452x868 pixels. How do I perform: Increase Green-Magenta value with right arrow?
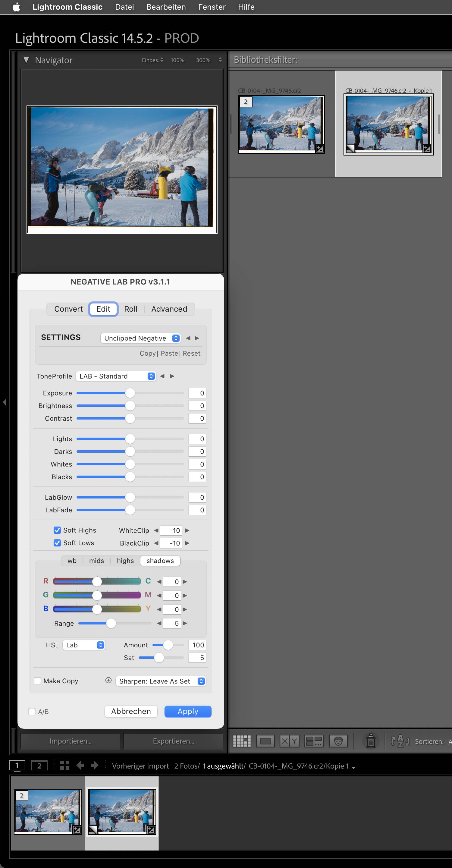click(185, 596)
